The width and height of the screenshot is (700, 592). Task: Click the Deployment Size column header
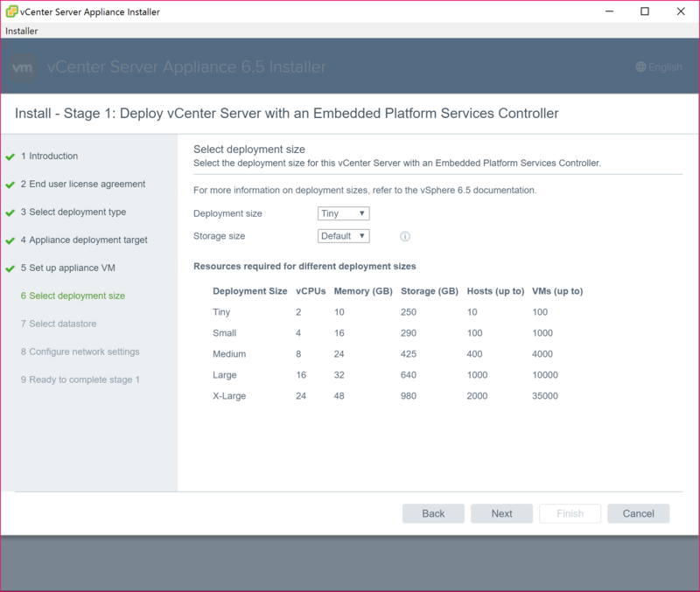click(x=250, y=291)
